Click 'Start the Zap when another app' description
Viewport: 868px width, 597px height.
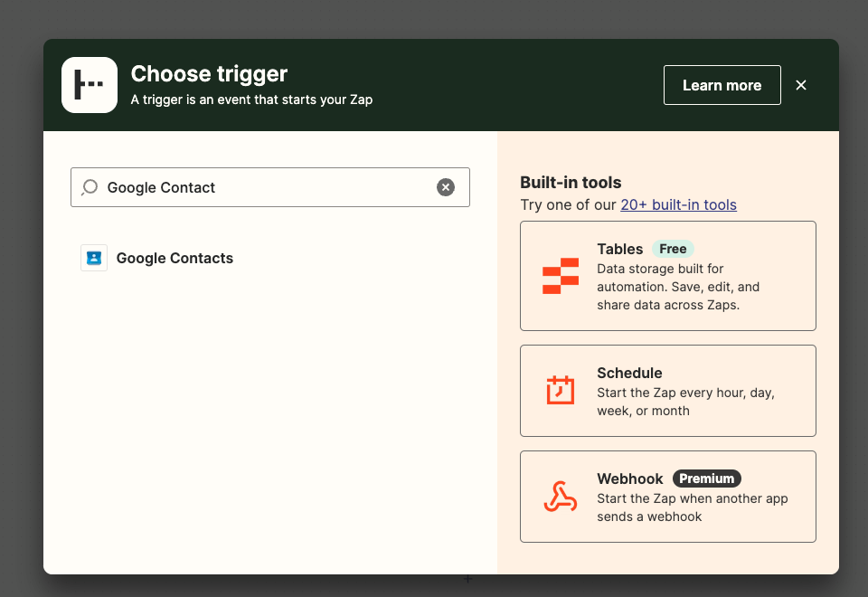tap(692, 507)
